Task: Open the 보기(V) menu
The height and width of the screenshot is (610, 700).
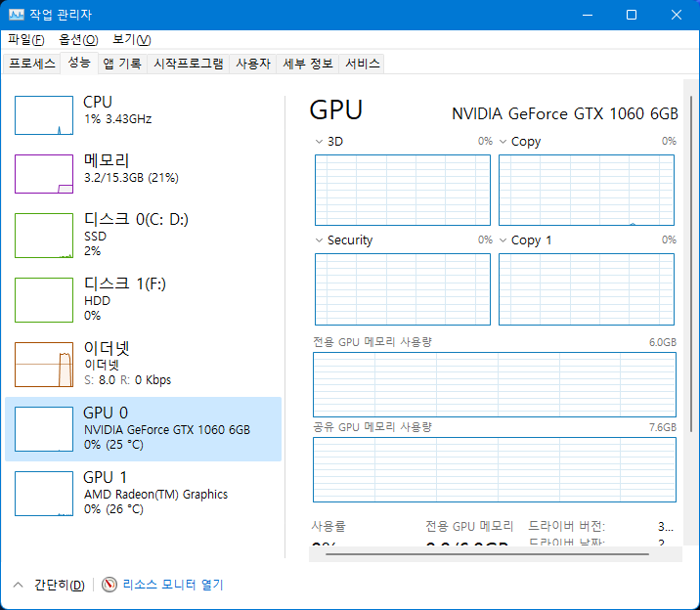Action: point(132,40)
